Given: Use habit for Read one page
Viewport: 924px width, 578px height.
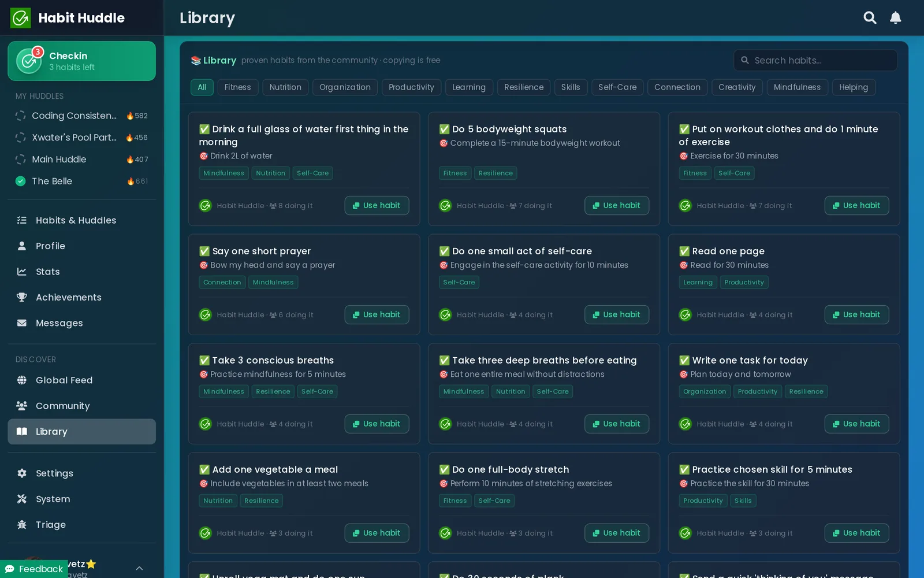Looking at the screenshot, I should tap(857, 314).
